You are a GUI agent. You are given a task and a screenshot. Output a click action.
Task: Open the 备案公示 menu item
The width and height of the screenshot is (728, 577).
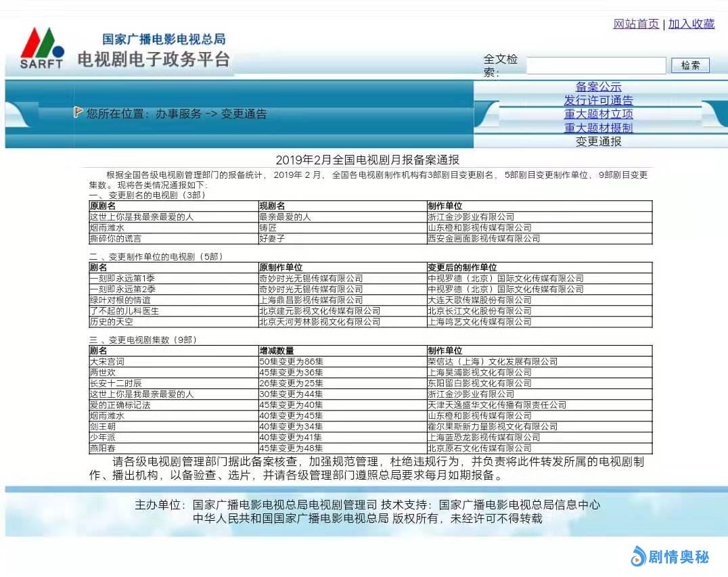[598, 87]
